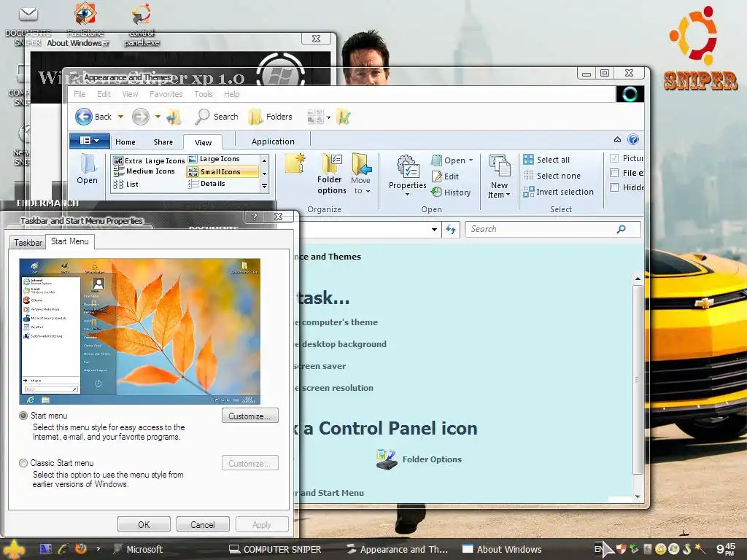Switch to the Home ribbon tab

125,142
